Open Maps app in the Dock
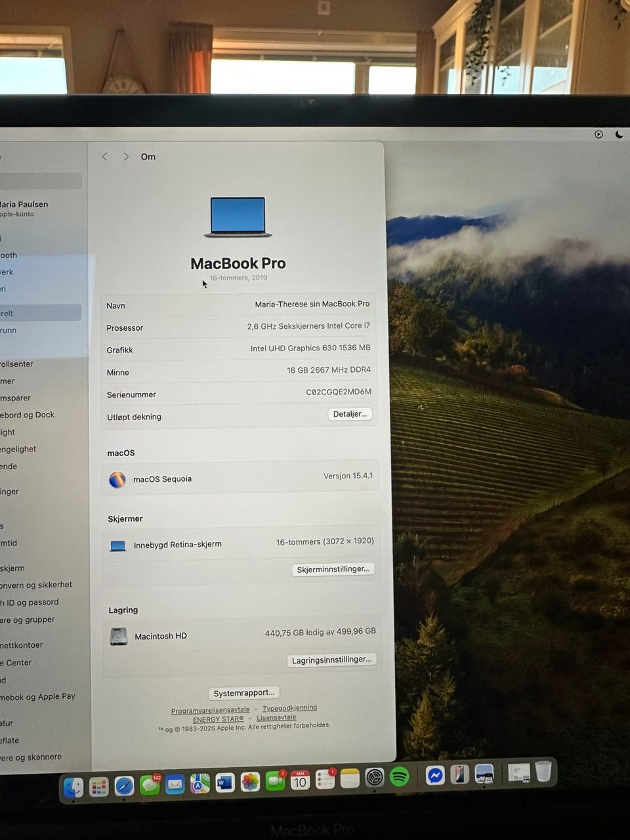Screen dimensions: 630x840 point(200,784)
